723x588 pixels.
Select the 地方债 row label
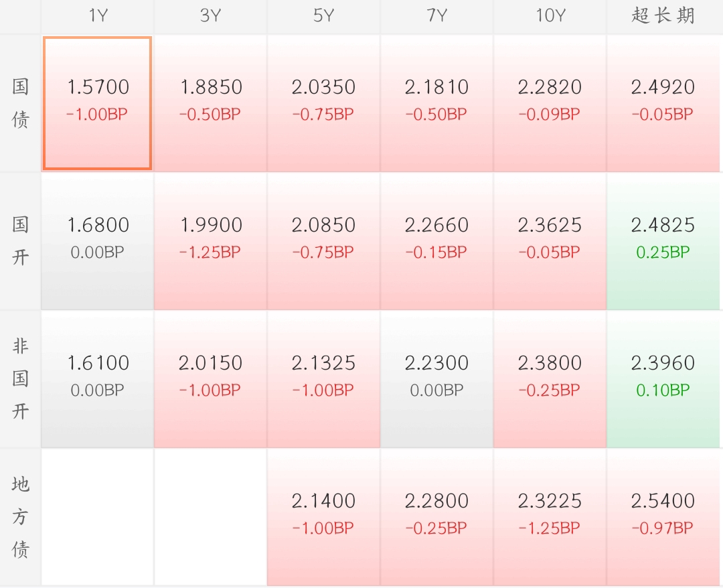click(x=21, y=516)
